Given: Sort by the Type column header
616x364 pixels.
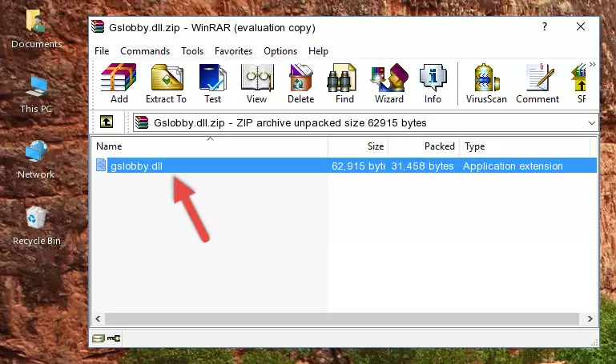Looking at the screenshot, I should click(x=525, y=146).
